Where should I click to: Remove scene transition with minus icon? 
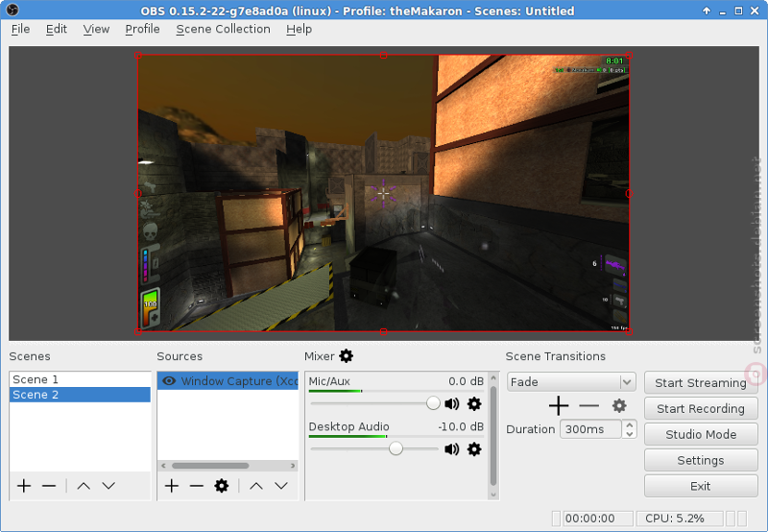[x=588, y=405]
